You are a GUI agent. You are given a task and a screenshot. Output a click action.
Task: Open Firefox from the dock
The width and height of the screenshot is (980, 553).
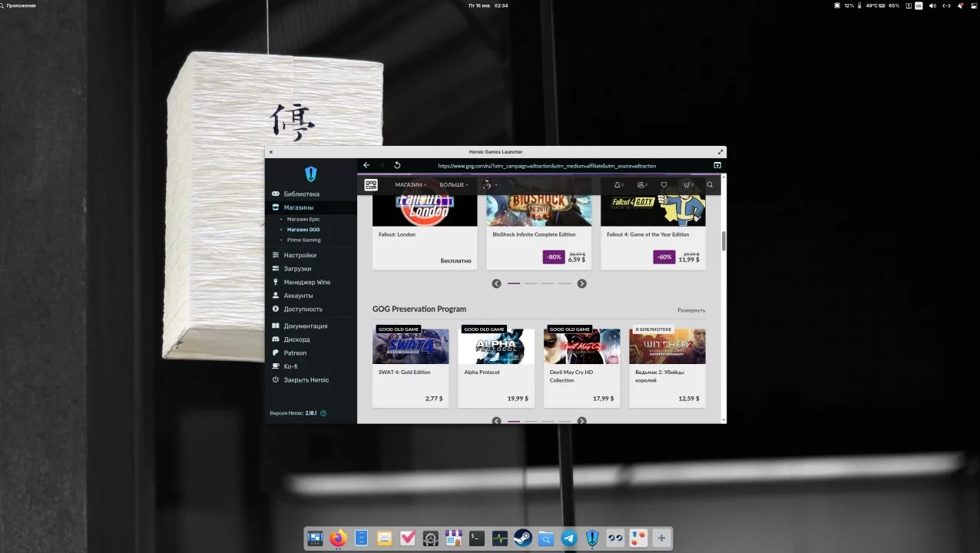338,538
